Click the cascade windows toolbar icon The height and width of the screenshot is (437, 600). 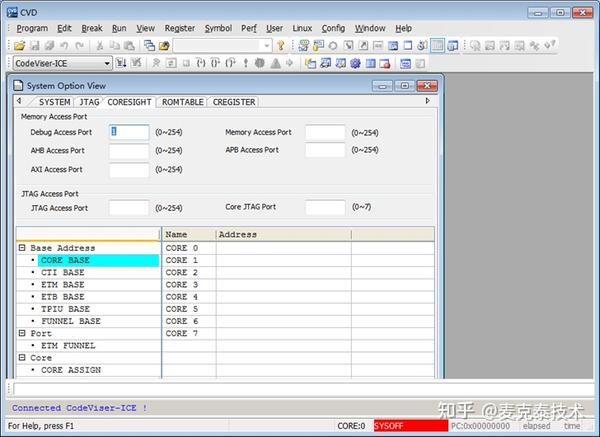click(149, 46)
